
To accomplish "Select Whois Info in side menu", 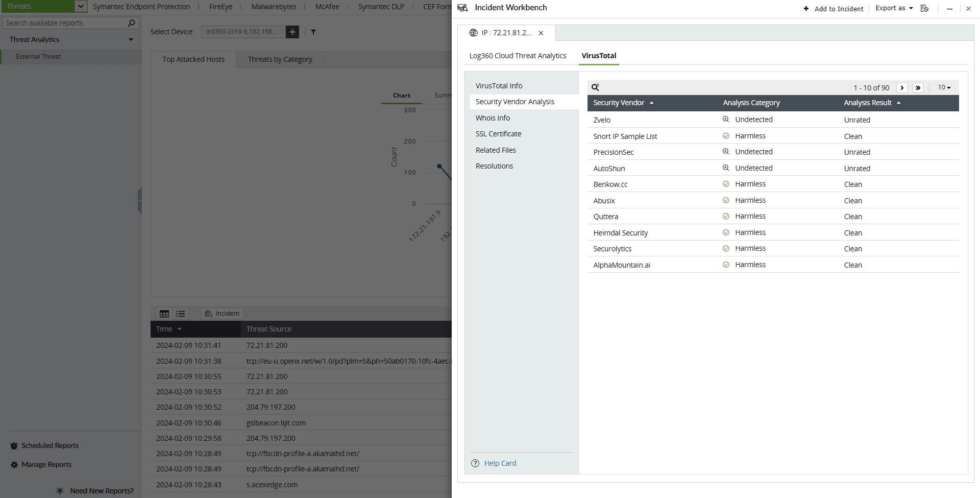I will 493,118.
